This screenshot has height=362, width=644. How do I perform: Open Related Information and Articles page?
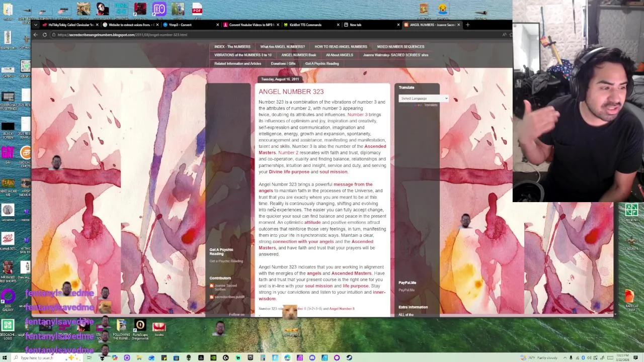[237, 63]
